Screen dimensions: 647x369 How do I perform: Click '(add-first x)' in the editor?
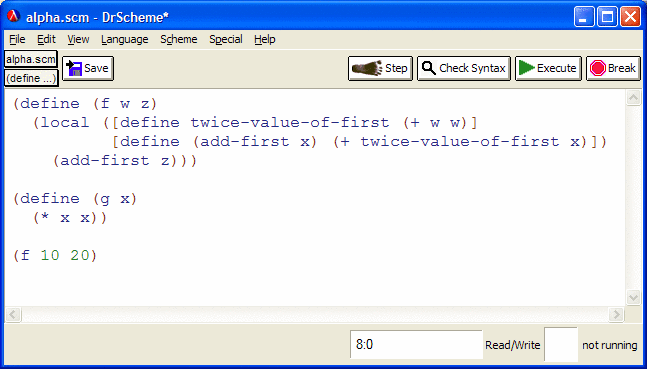pos(255,142)
